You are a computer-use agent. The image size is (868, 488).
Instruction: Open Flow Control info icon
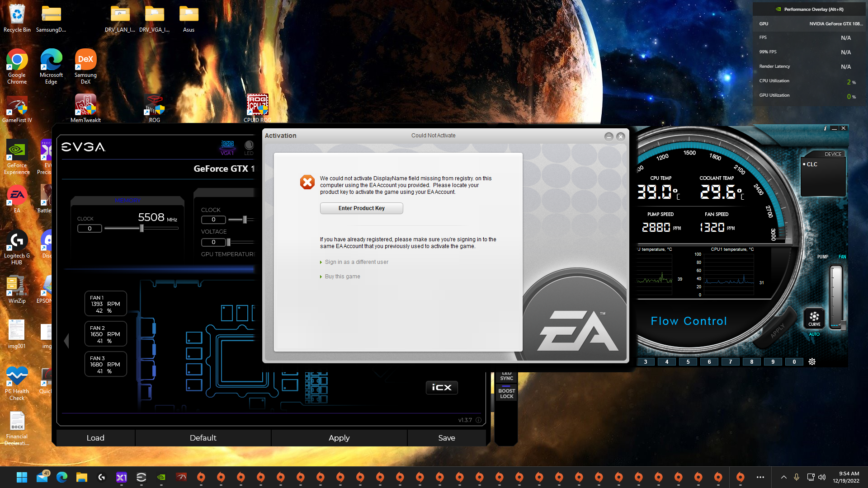pos(825,128)
